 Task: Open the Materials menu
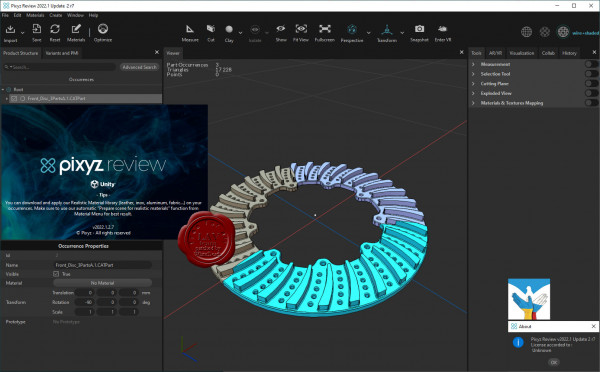tap(35, 15)
